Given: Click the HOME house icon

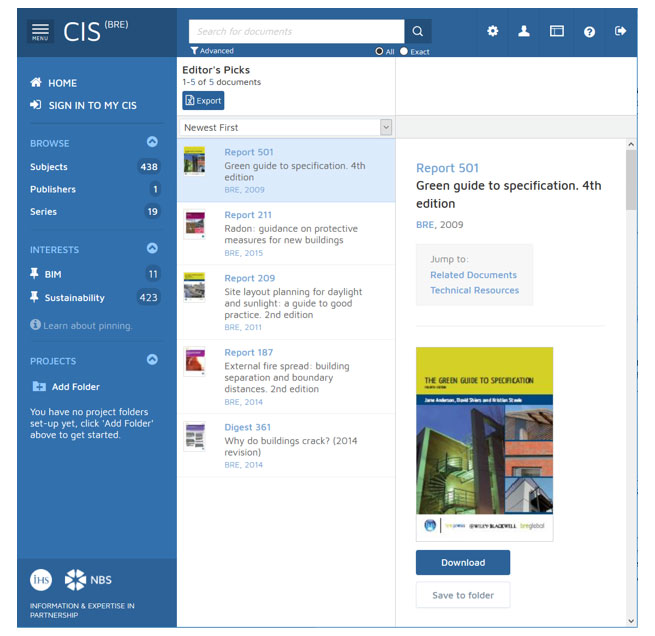Looking at the screenshot, I should point(36,82).
